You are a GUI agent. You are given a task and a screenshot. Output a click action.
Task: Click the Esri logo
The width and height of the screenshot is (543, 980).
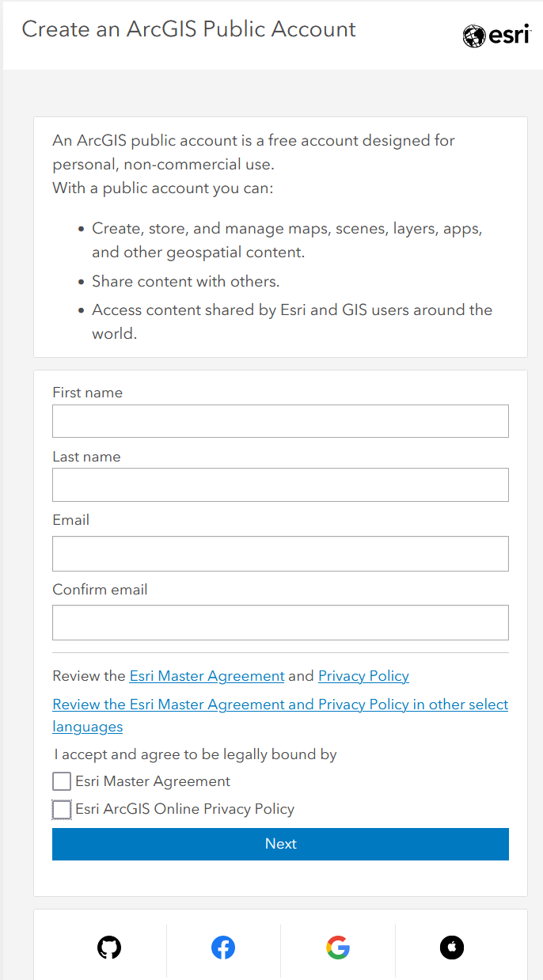tap(497, 35)
